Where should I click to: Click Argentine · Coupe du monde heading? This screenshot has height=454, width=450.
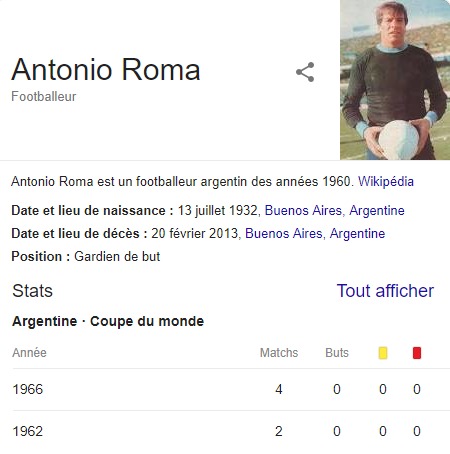108,321
